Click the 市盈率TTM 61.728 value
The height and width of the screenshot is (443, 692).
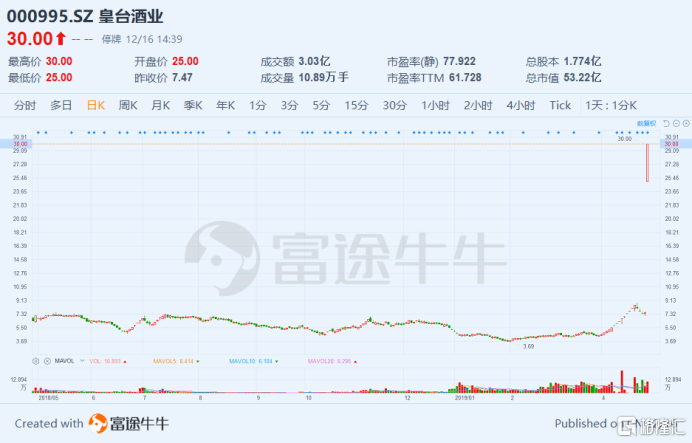pyautogui.click(x=465, y=78)
